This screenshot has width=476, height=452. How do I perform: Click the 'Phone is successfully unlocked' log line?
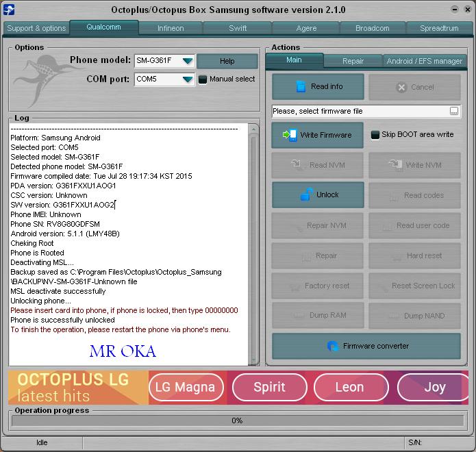tap(62, 320)
